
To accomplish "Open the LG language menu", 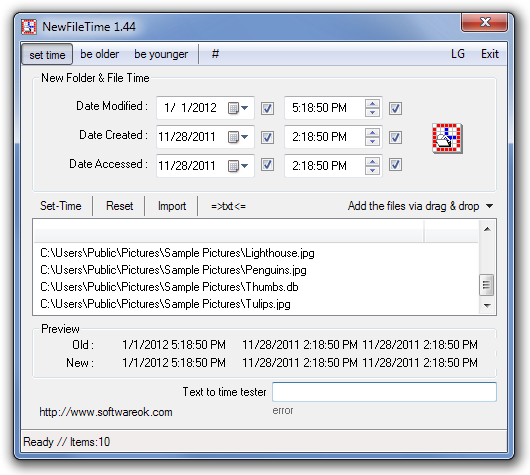I will (458, 54).
